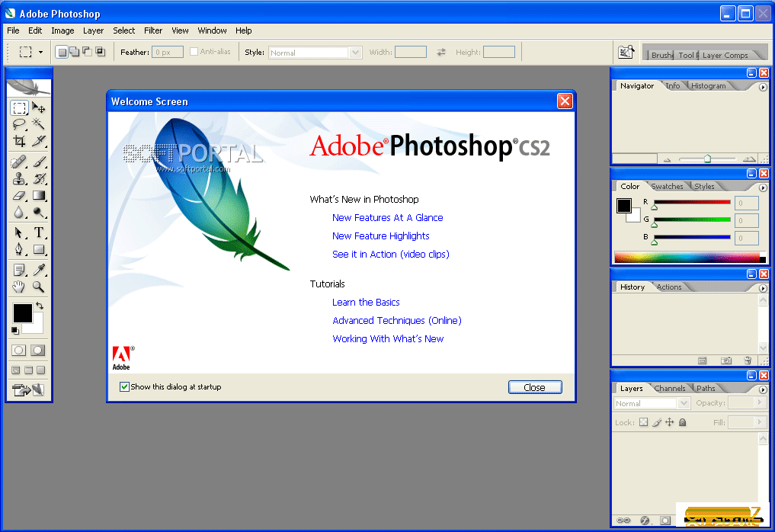Click the Feather input field
775x532 pixels.
(x=168, y=52)
